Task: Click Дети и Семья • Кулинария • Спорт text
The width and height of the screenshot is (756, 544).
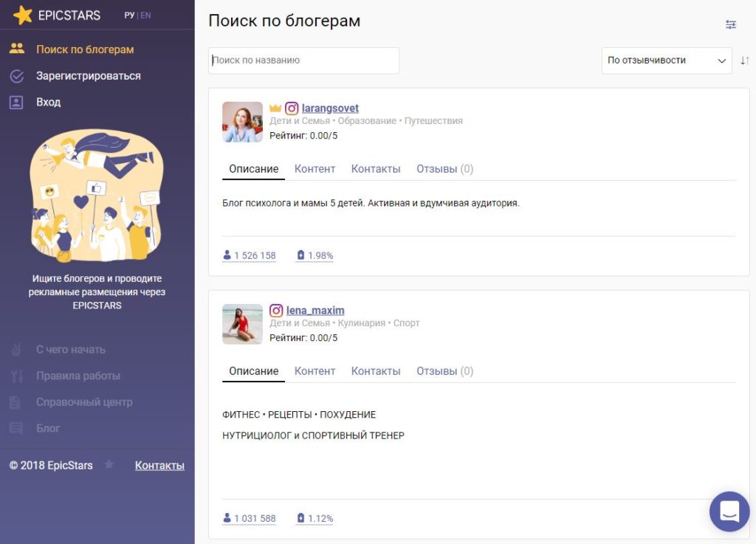Action: pos(345,323)
